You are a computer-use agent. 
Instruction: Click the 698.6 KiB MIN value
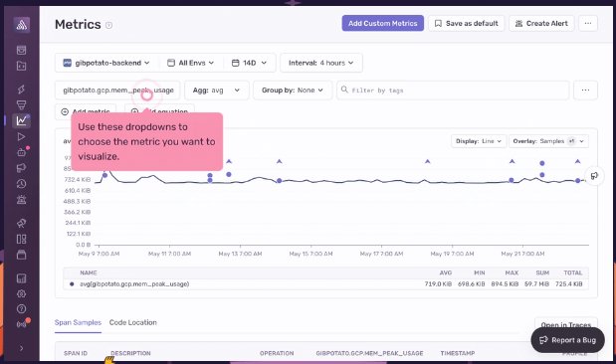pos(472,283)
